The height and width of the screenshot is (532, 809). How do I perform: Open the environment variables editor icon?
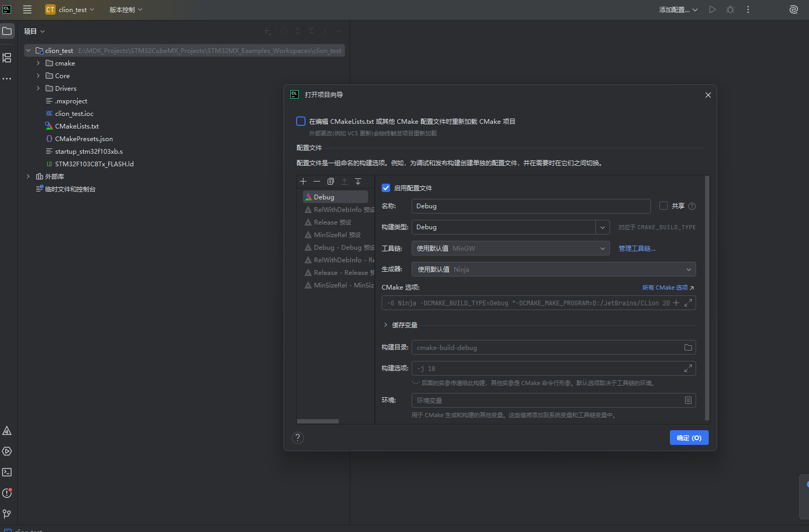pos(688,400)
